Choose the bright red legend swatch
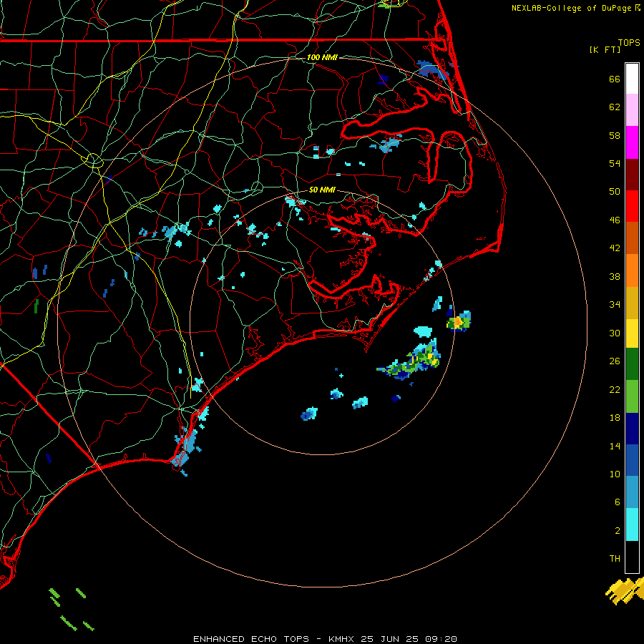 pyautogui.click(x=632, y=206)
